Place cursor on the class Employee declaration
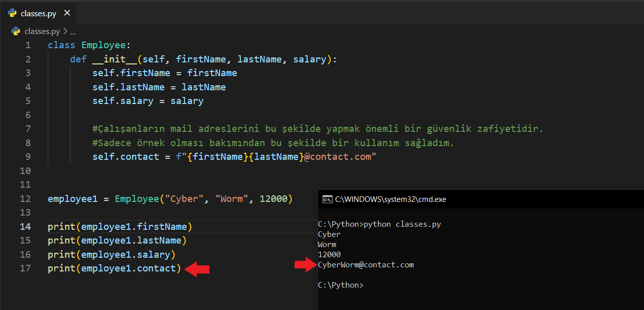Screen dimensions: 644x310 [x=89, y=45]
